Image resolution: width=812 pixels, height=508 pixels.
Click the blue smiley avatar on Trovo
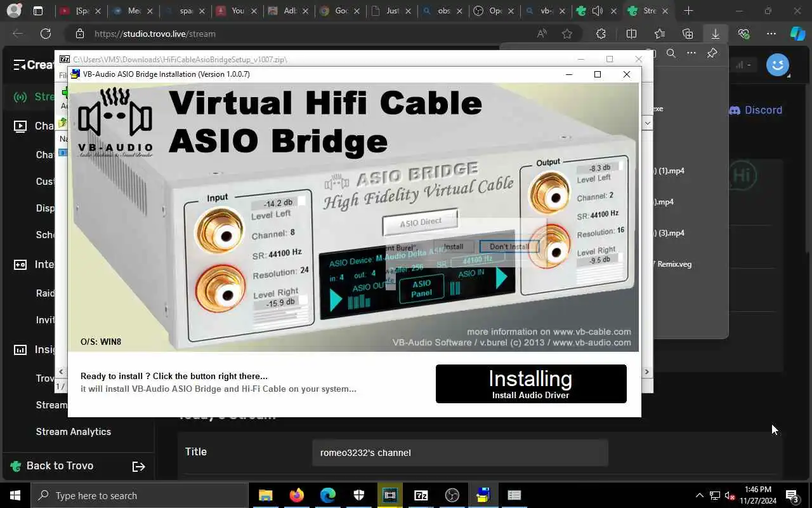click(777, 64)
